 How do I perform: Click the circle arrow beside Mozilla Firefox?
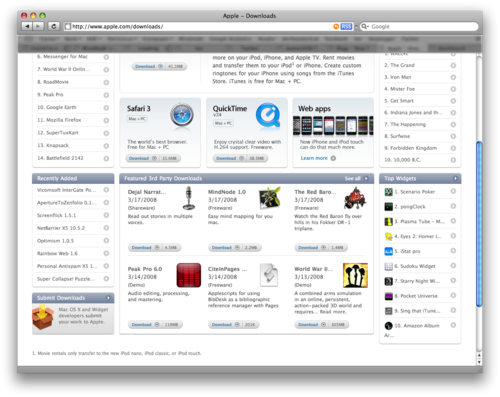(106, 120)
